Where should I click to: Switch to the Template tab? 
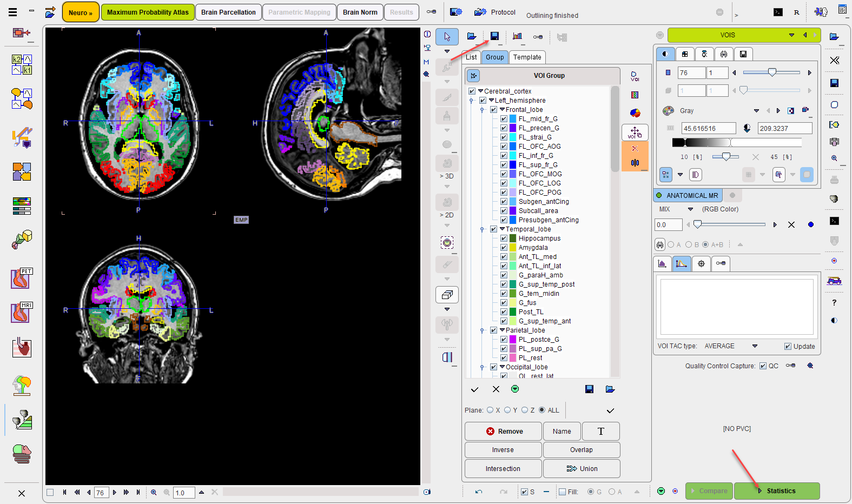(527, 57)
